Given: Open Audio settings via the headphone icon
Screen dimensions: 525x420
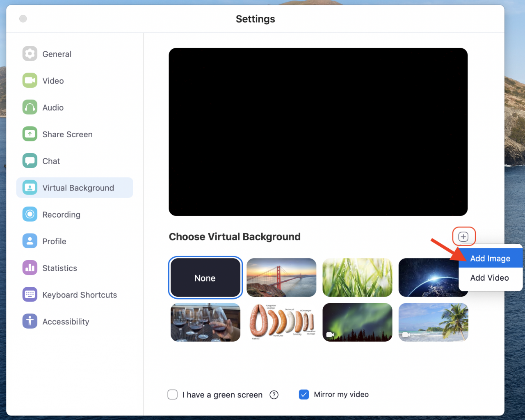Looking at the screenshot, I should click(x=30, y=107).
